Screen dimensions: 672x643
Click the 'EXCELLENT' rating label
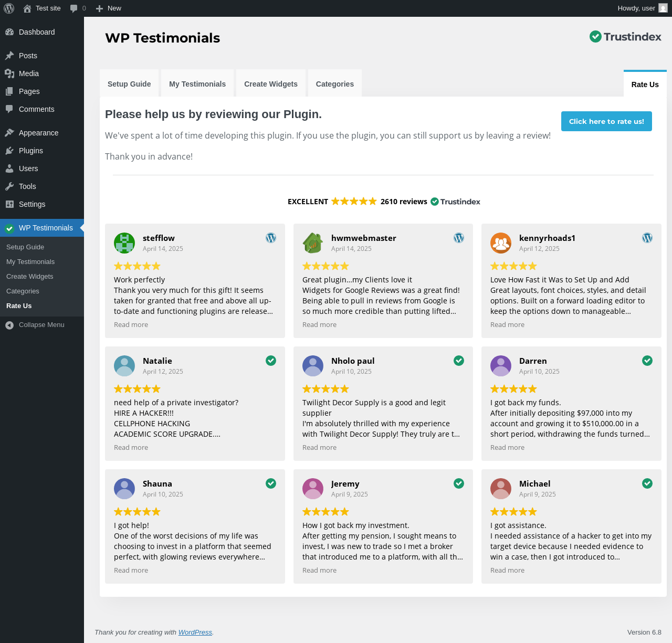coord(308,202)
